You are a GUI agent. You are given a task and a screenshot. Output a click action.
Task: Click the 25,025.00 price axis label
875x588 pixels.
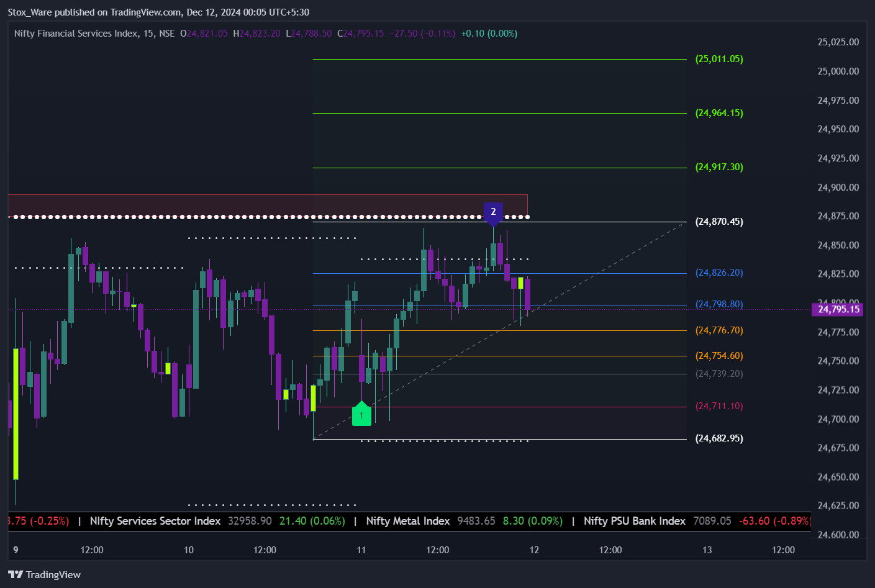pos(838,42)
